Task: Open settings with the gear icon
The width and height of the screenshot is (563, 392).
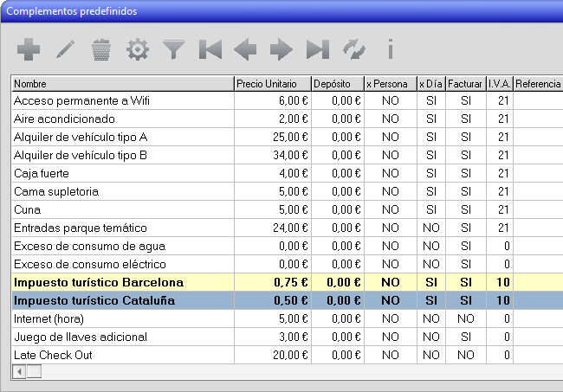Action: pos(137,50)
